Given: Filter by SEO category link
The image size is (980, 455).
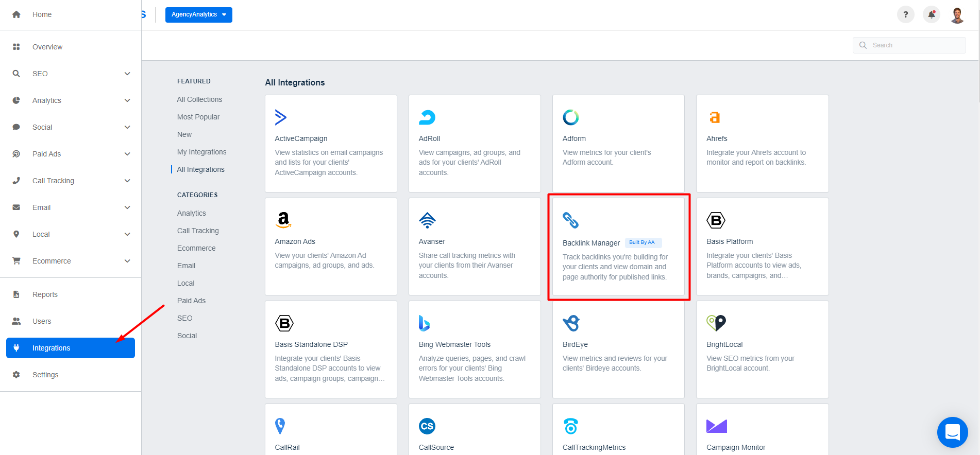Looking at the screenshot, I should click(184, 318).
